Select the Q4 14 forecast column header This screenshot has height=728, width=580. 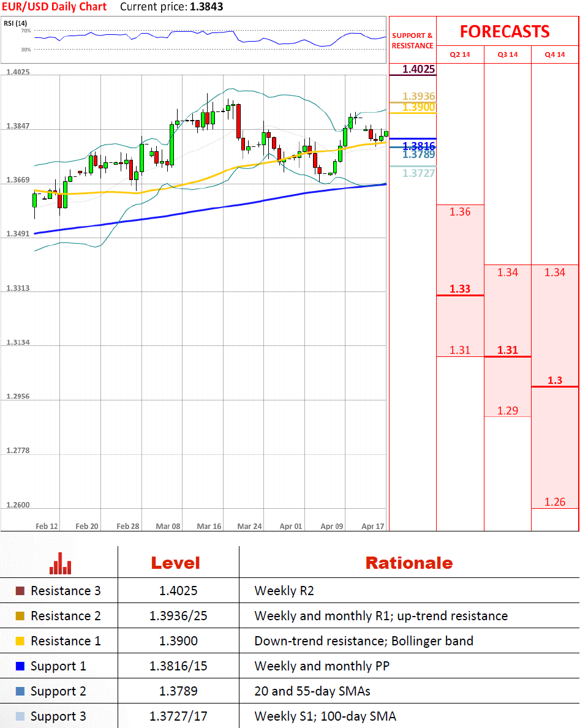coord(555,54)
